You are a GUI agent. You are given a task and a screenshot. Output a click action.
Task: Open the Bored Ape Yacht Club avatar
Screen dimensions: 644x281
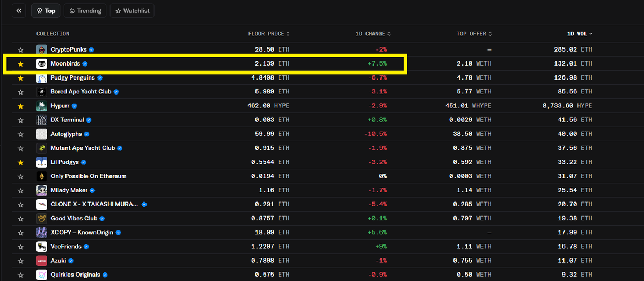point(41,92)
